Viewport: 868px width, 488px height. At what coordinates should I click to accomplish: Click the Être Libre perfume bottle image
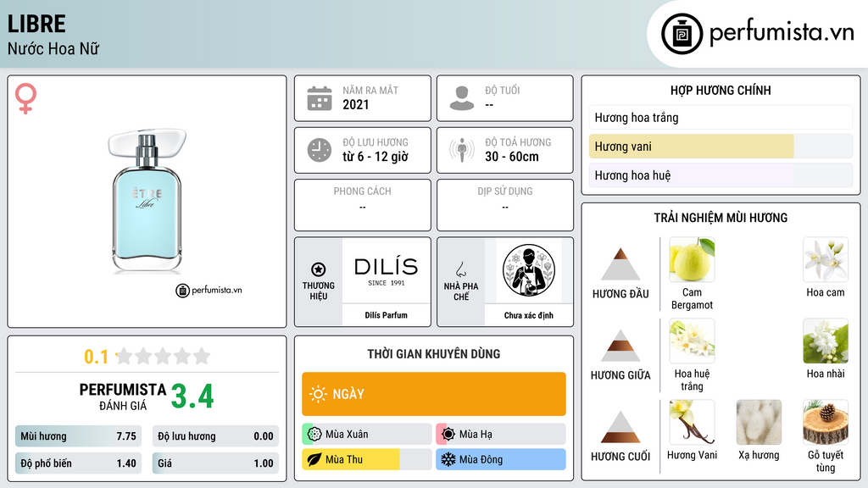(147, 202)
